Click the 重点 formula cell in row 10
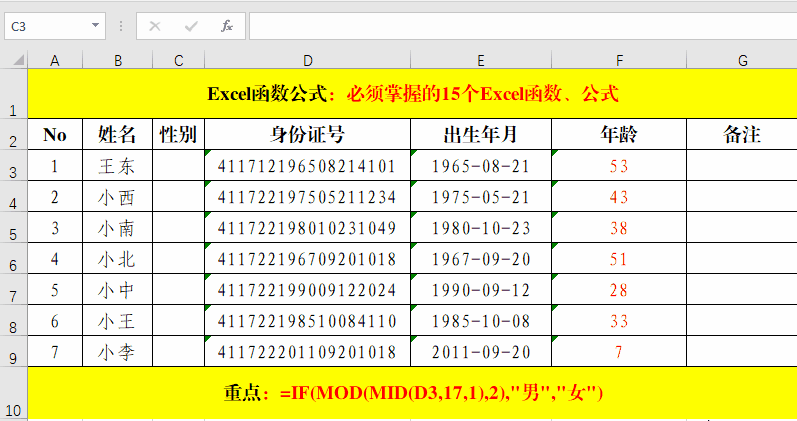Screen dimensions: 797x421 point(412,393)
